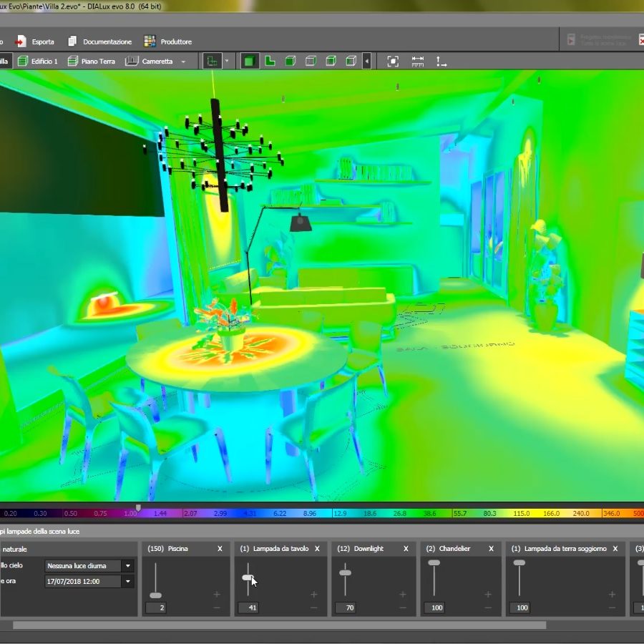
Task: Increase Piscina dimming with plus stepper
Action: [215, 594]
